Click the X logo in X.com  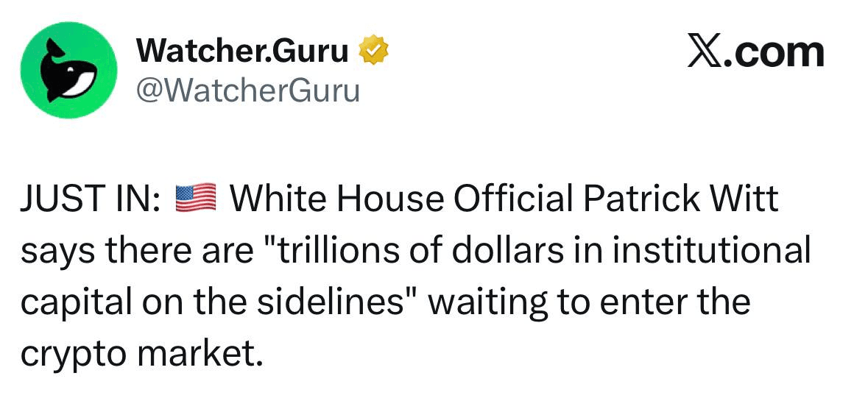point(705,52)
